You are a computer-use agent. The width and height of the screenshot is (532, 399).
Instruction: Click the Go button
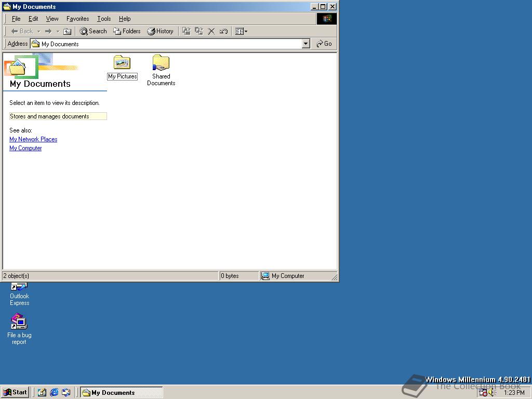[324, 44]
